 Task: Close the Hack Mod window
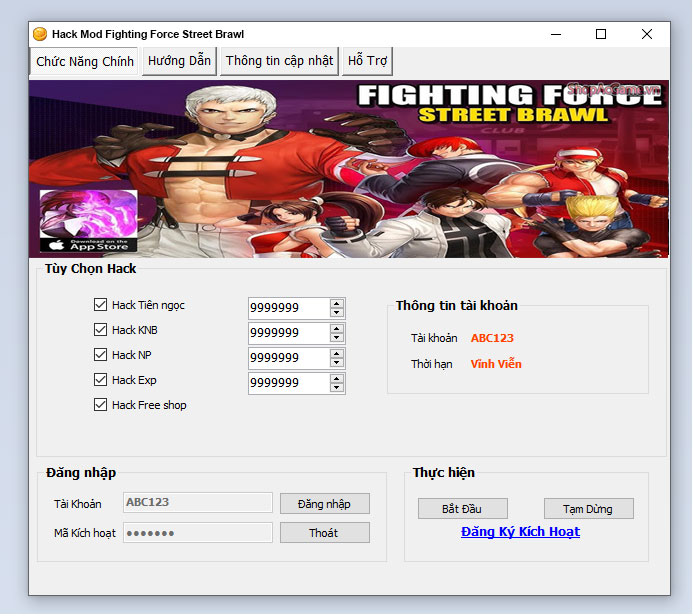[x=647, y=34]
